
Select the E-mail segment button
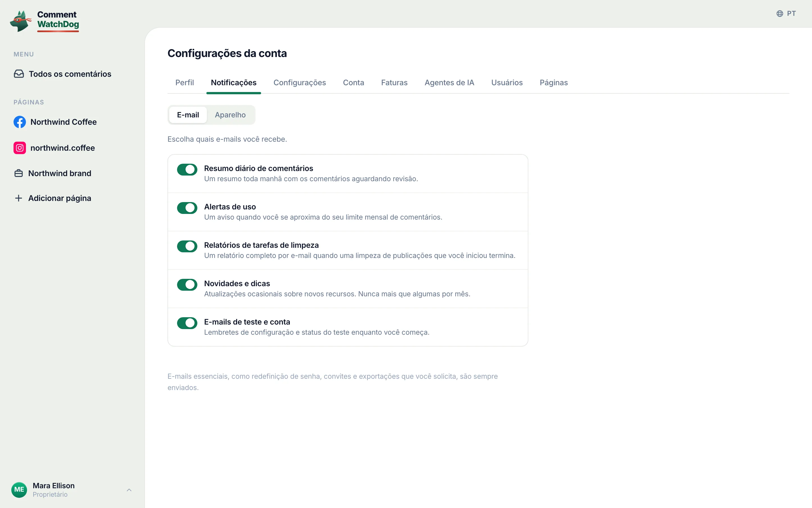coord(188,115)
